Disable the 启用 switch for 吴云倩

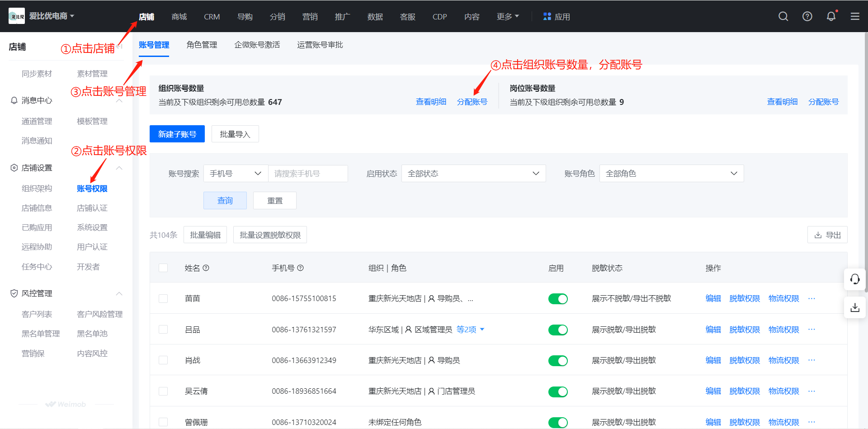pyautogui.click(x=558, y=391)
